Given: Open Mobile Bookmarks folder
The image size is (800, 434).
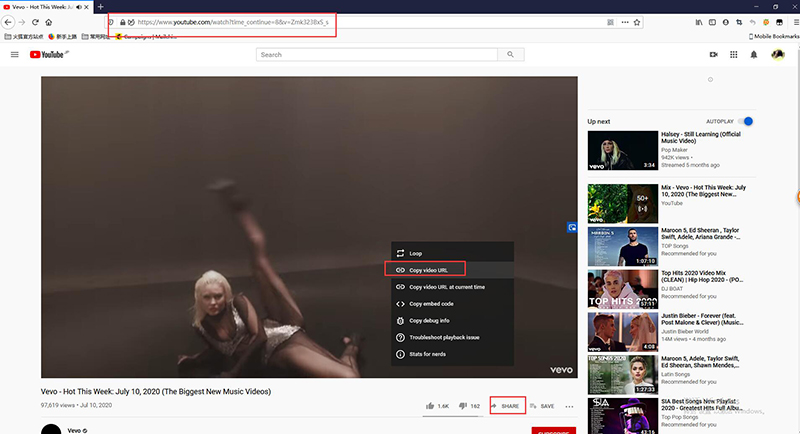Looking at the screenshot, I should pos(773,36).
